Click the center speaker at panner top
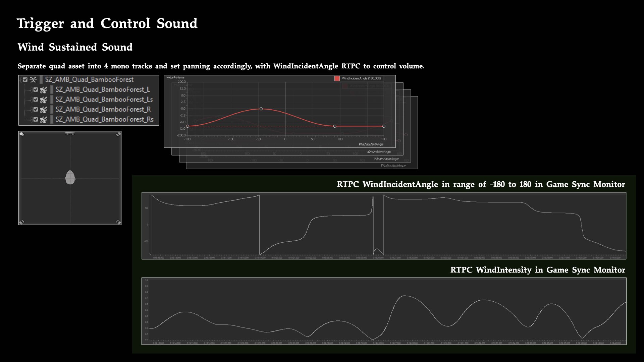The image size is (644, 362). [70, 133]
